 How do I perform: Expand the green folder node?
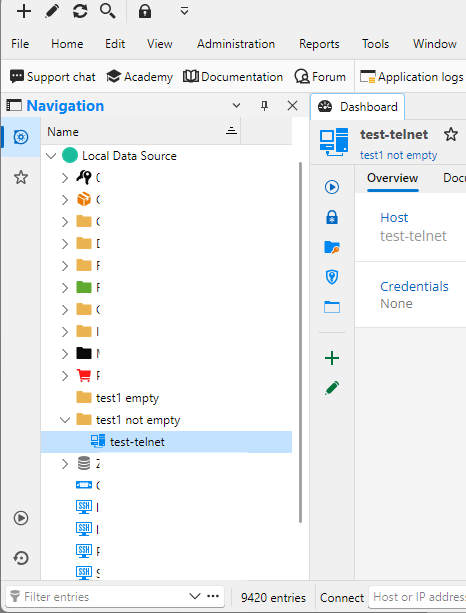click(x=65, y=288)
